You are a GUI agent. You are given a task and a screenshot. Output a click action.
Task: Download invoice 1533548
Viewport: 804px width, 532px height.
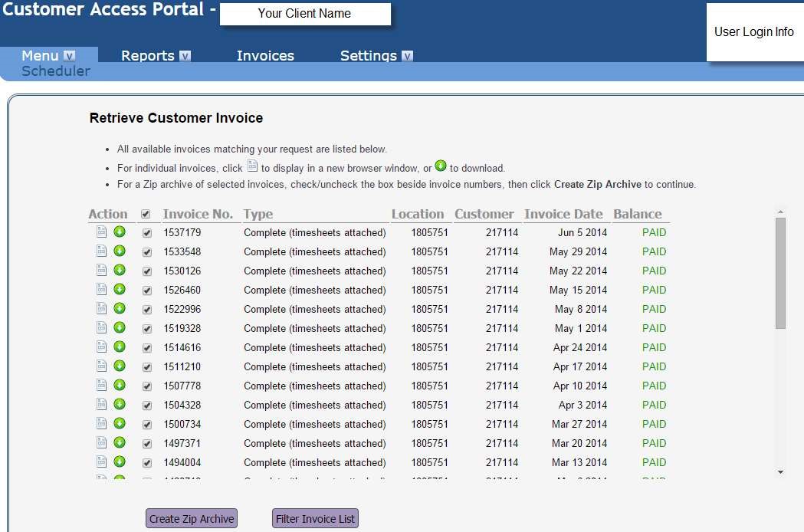point(120,251)
